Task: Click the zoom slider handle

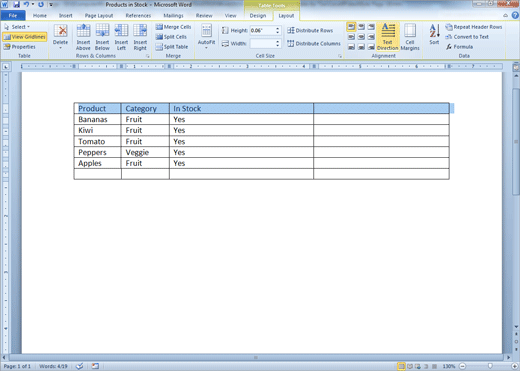Action: pos(490,366)
